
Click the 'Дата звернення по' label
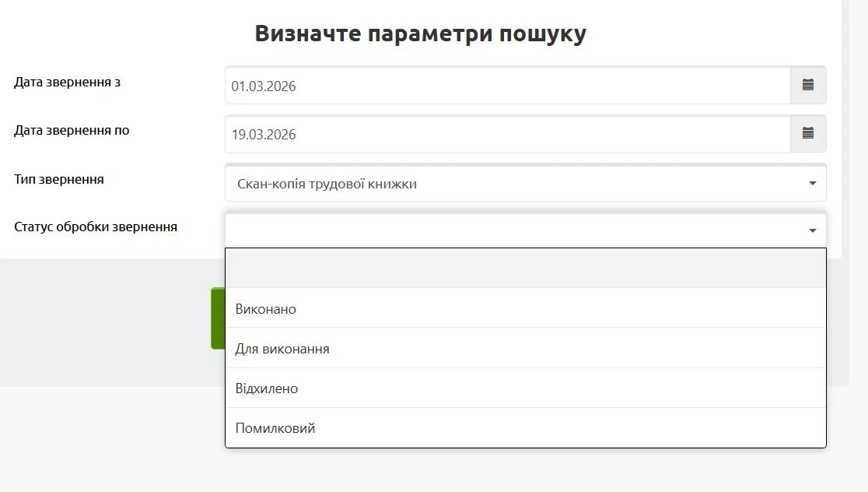click(72, 130)
